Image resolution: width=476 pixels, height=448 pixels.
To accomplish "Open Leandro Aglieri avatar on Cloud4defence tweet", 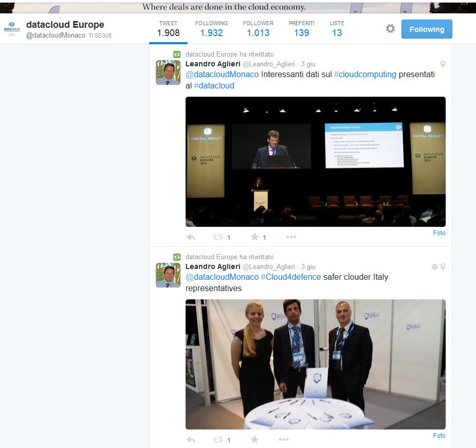I will [x=168, y=275].
